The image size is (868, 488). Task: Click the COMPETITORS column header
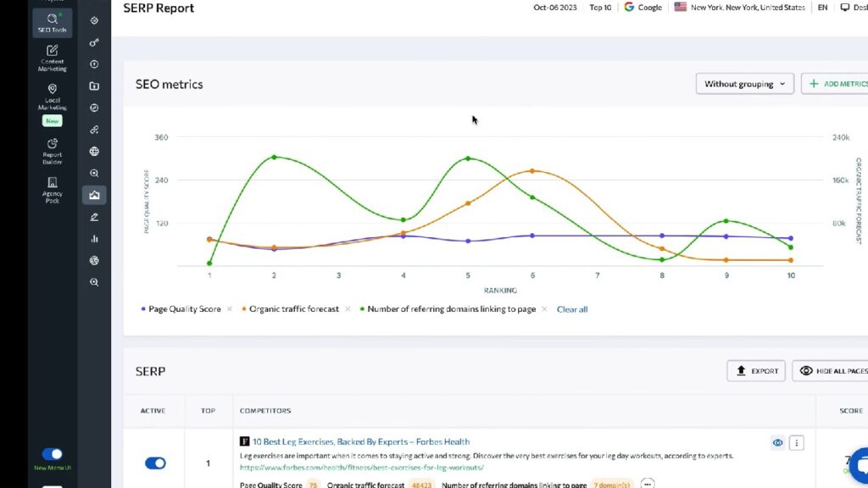pyautogui.click(x=265, y=411)
